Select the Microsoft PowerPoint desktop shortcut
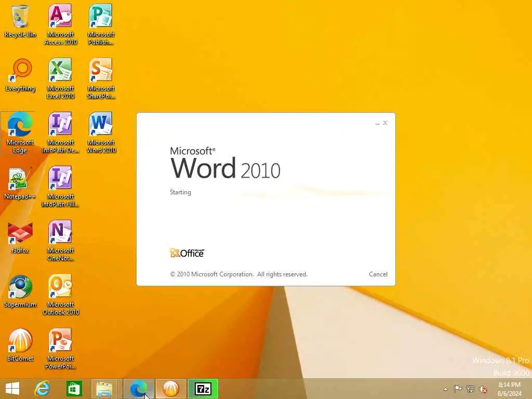This screenshot has width=532, height=399. (60, 349)
